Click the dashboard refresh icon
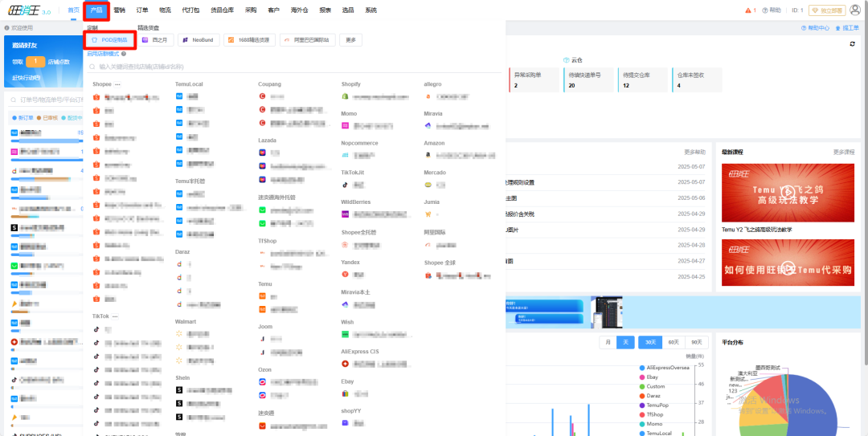The height and width of the screenshot is (436, 868). (852, 43)
